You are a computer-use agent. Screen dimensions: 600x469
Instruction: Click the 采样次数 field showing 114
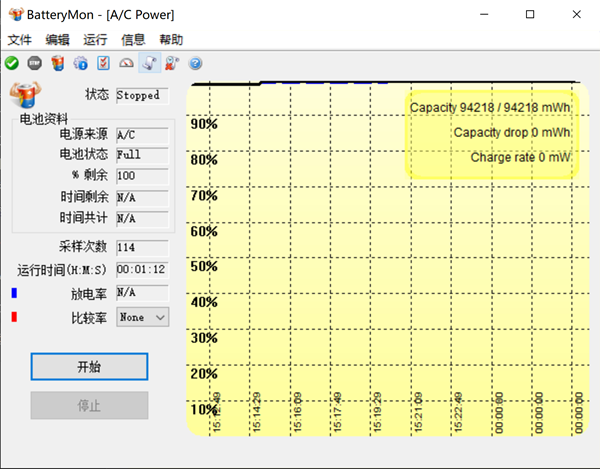[142, 248]
